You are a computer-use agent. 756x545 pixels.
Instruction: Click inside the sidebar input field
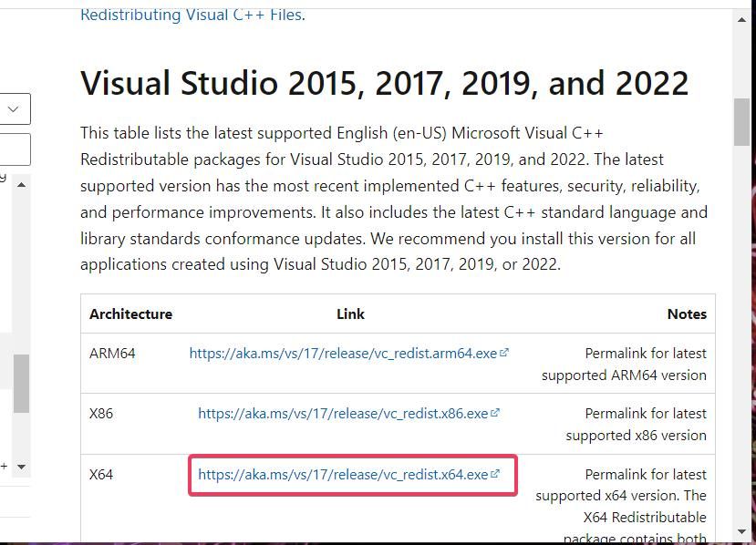(x=14, y=149)
